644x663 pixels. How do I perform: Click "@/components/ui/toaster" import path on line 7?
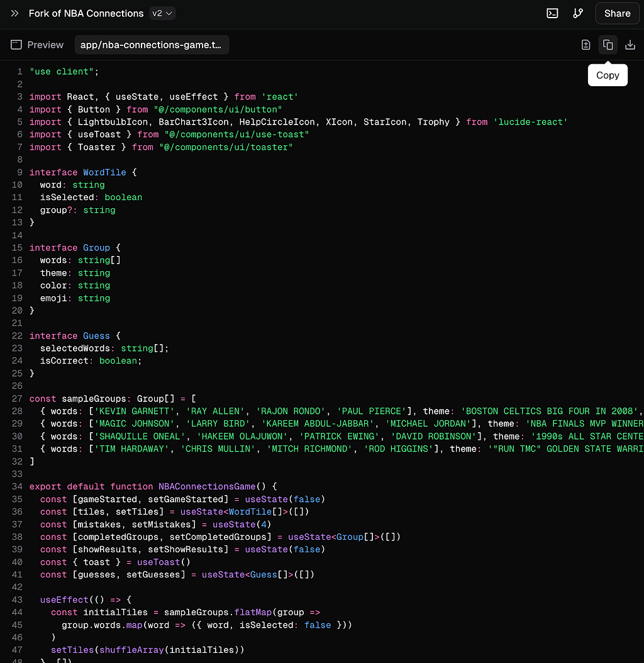(226, 147)
